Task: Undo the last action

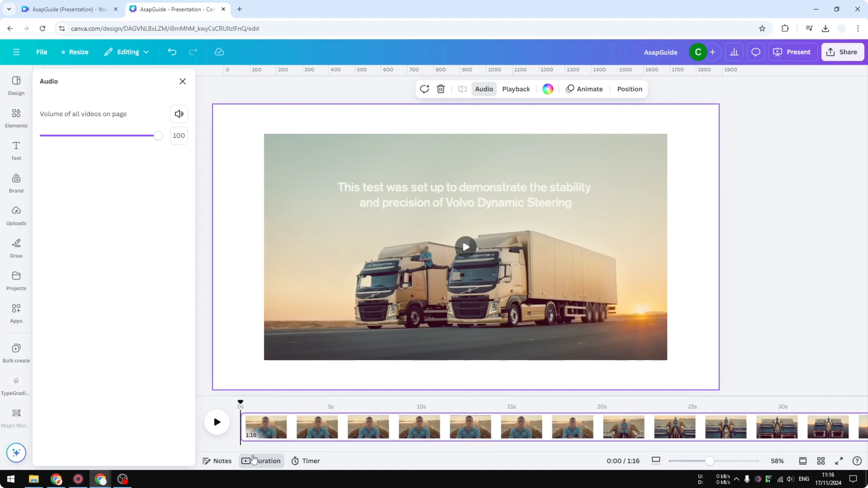Action: tap(172, 52)
